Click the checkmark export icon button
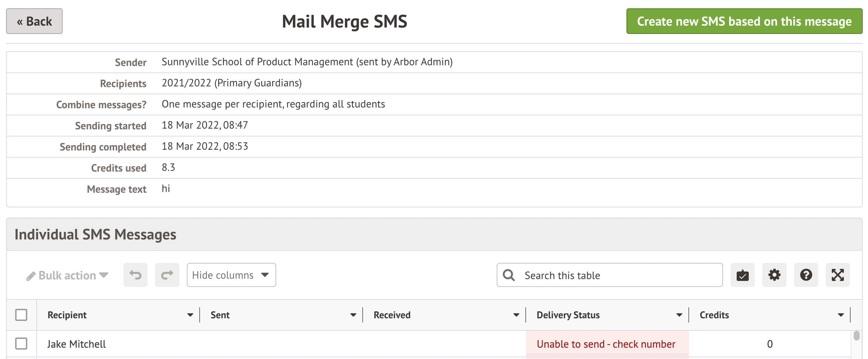 click(x=742, y=275)
